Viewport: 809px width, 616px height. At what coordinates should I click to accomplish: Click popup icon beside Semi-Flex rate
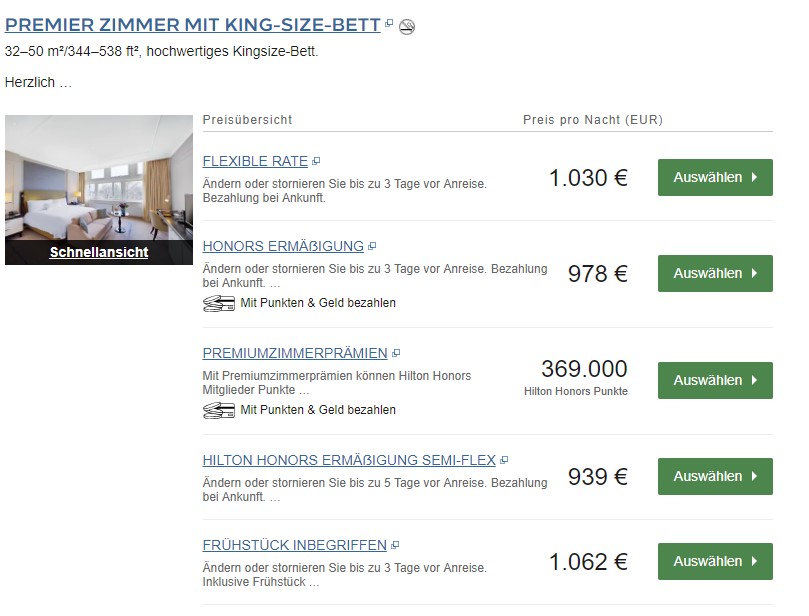tap(504, 460)
